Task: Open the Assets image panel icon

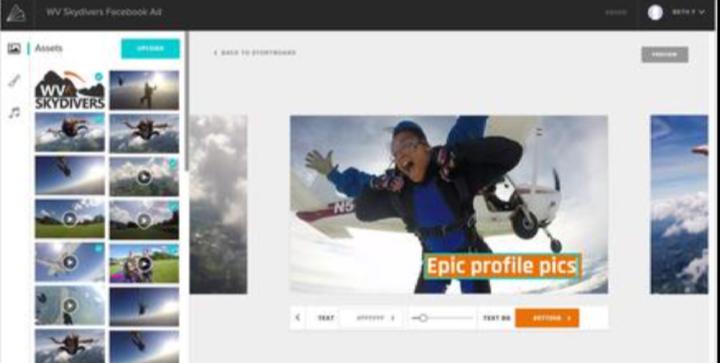Action: pyautogui.click(x=14, y=49)
